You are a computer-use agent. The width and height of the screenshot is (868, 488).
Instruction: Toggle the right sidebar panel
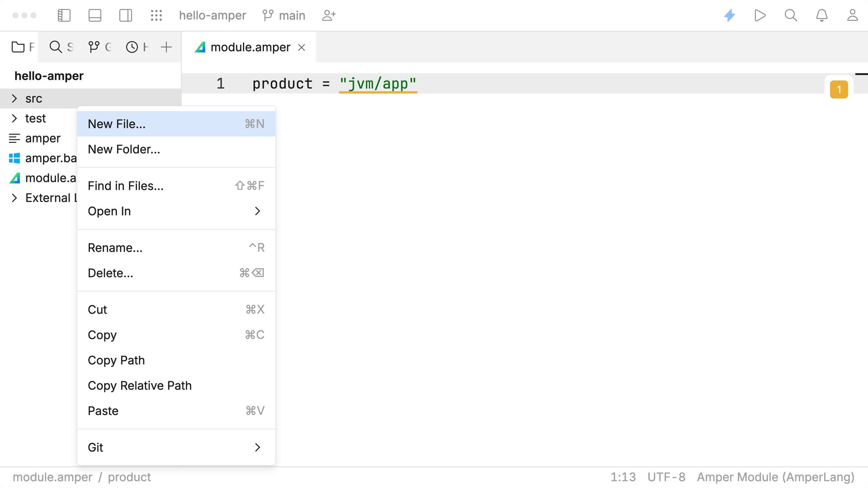tap(126, 15)
